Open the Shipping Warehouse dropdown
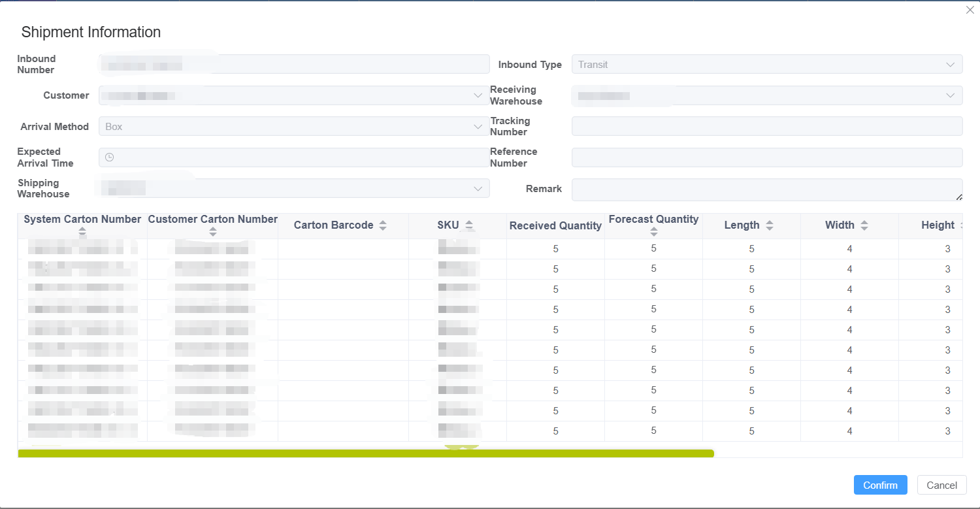Screen dimensions: 980x509 (294, 188)
